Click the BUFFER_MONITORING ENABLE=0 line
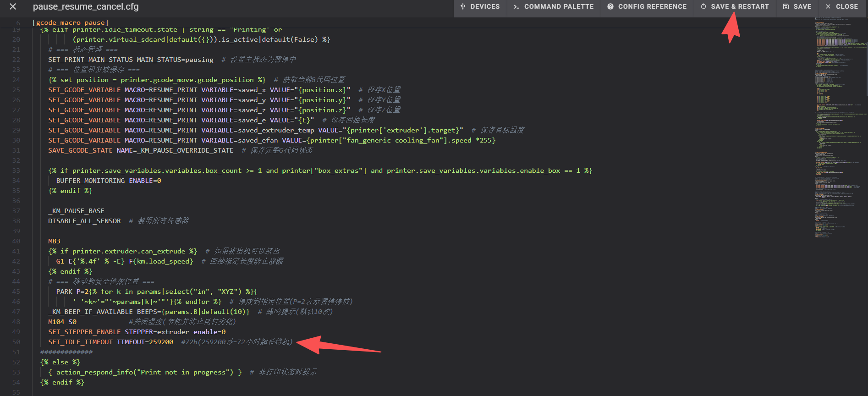868x396 pixels. point(109,181)
